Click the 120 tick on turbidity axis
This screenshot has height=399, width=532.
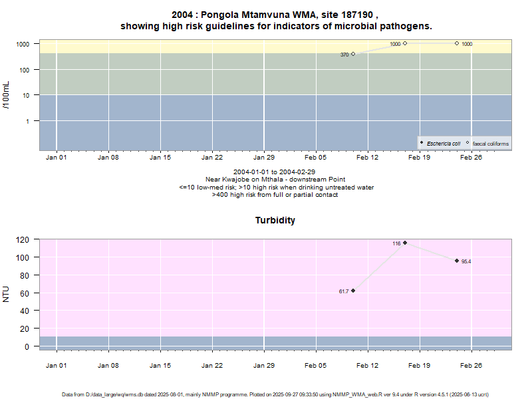click(24, 239)
